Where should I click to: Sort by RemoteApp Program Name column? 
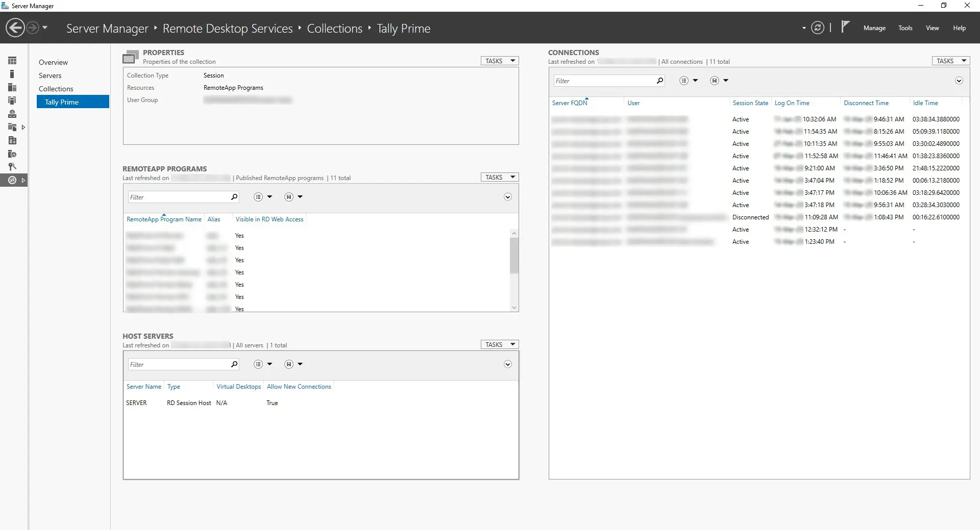click(x=164, y=219)
